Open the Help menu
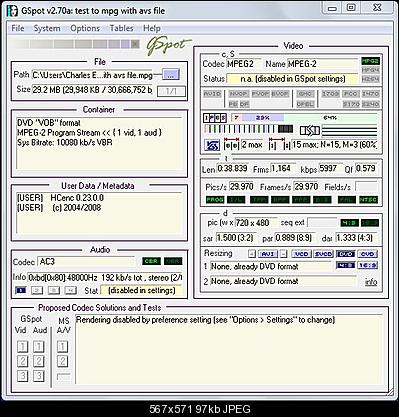Viewport: 399px width, 417px height. (152, 28)
